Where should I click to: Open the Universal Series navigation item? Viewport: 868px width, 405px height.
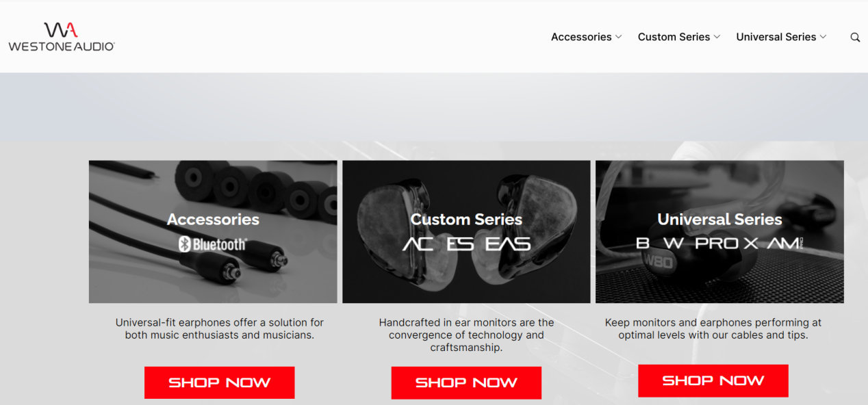click(776, 37)
